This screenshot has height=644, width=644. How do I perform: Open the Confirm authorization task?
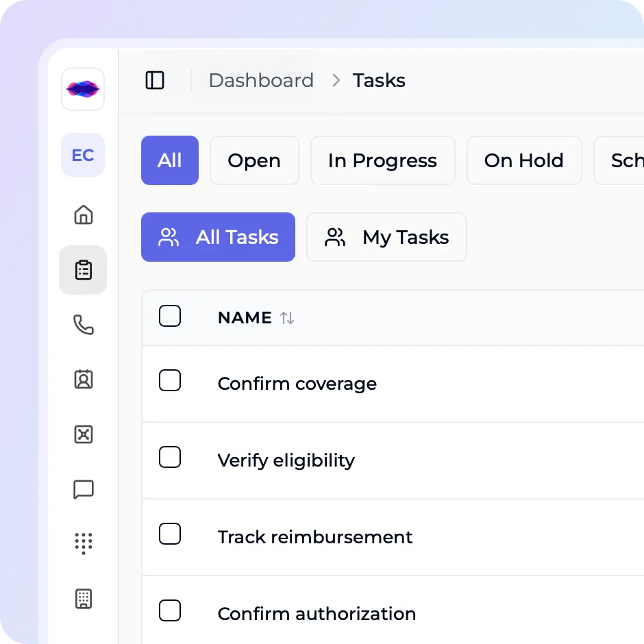317,614
